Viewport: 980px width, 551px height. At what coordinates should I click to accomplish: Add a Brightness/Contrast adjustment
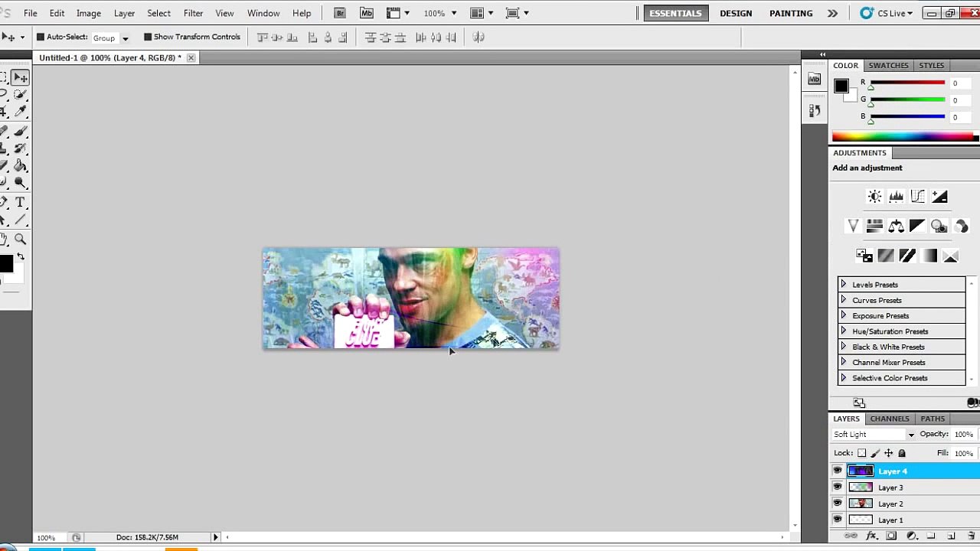tap(874, 197)
